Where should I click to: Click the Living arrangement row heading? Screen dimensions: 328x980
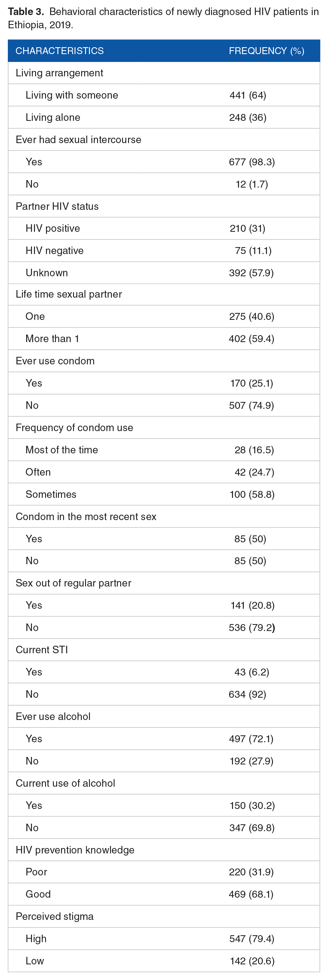tap(59, 73)
